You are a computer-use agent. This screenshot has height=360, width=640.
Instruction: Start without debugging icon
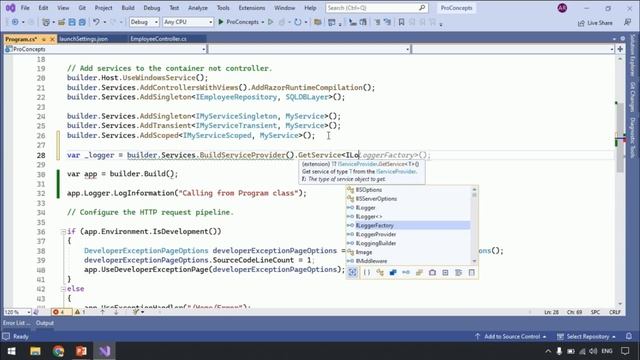click(270, 22)
